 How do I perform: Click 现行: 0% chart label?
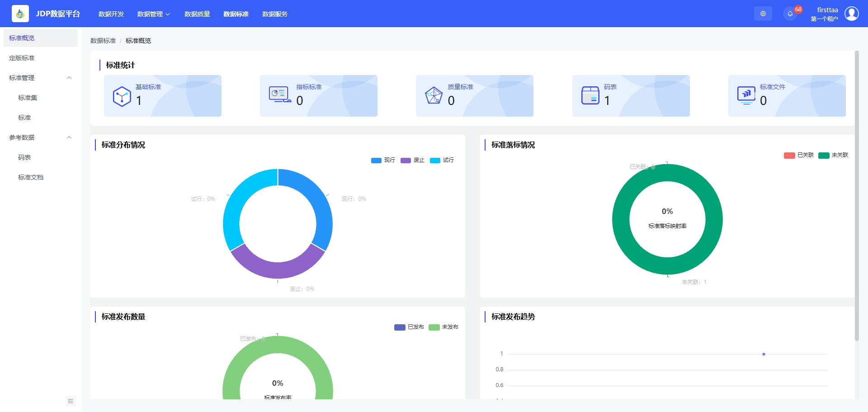[x=354, y=199]
